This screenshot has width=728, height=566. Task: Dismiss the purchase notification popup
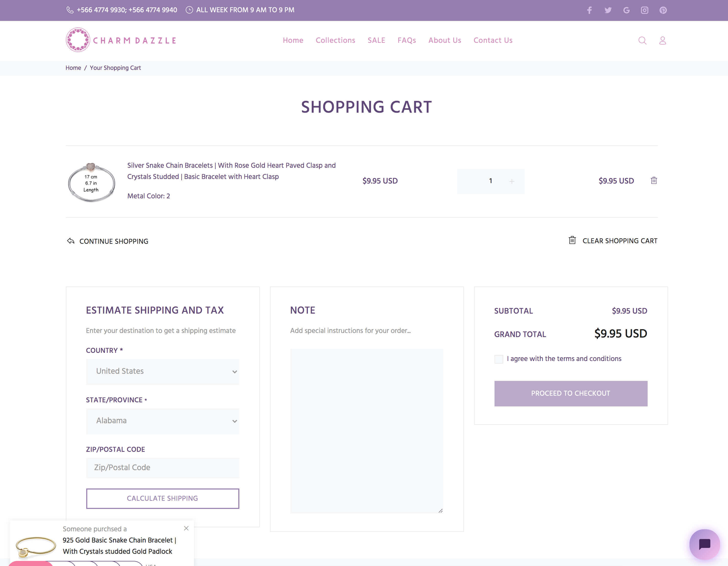click(x=186, y=528)
